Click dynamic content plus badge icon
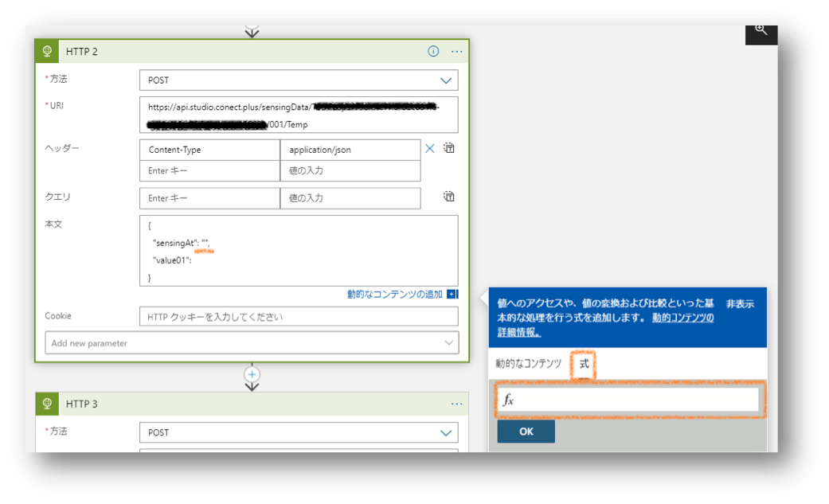 [452, 294]
